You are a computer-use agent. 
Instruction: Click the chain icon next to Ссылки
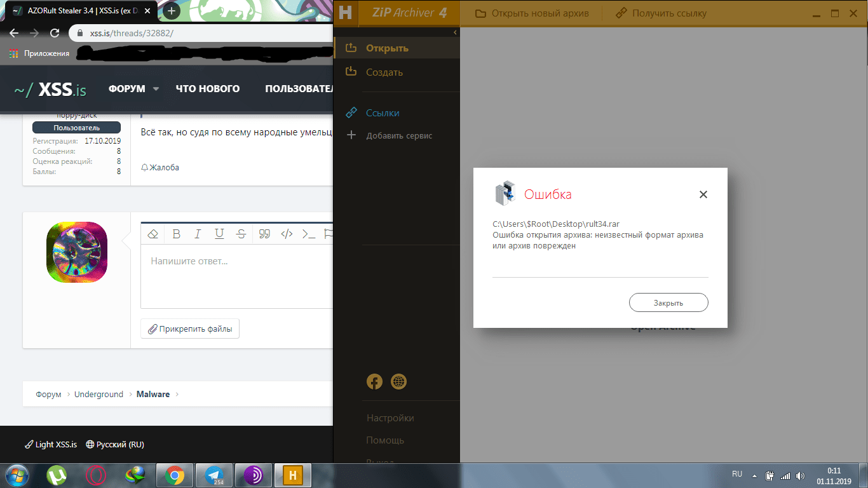pos(351,112)
